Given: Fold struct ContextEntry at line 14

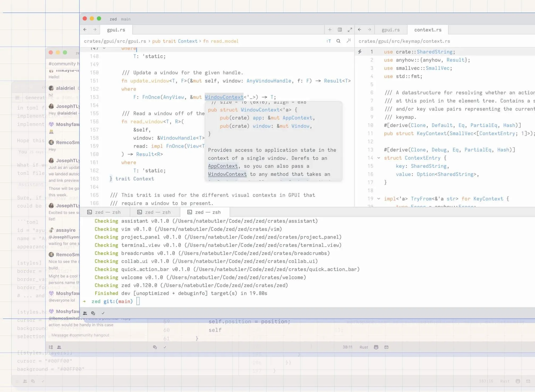Looking at the screenshot, I should (x=379, y=158).
